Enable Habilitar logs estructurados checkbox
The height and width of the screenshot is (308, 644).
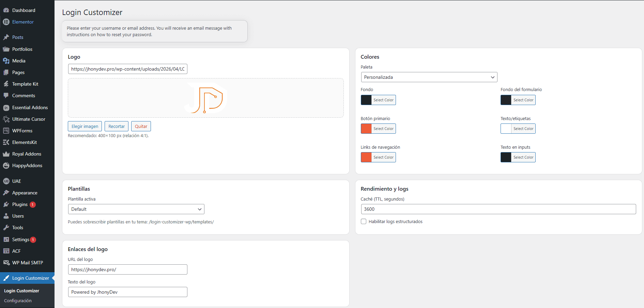[x=364, y=221]
